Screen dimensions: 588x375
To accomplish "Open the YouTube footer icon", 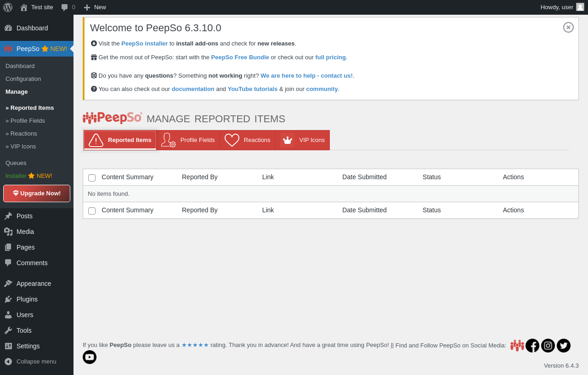I will pyautogui.click(x=90, y=357).
